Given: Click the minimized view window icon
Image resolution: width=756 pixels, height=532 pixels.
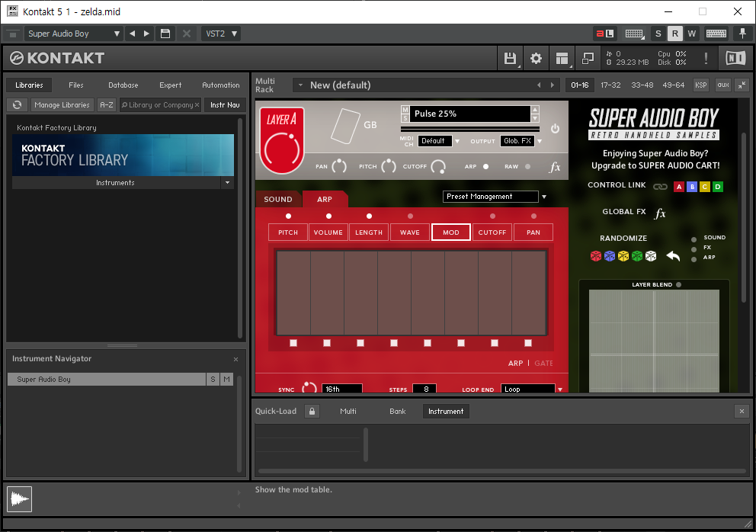Looking at the screenshot, I should (588, 59).
